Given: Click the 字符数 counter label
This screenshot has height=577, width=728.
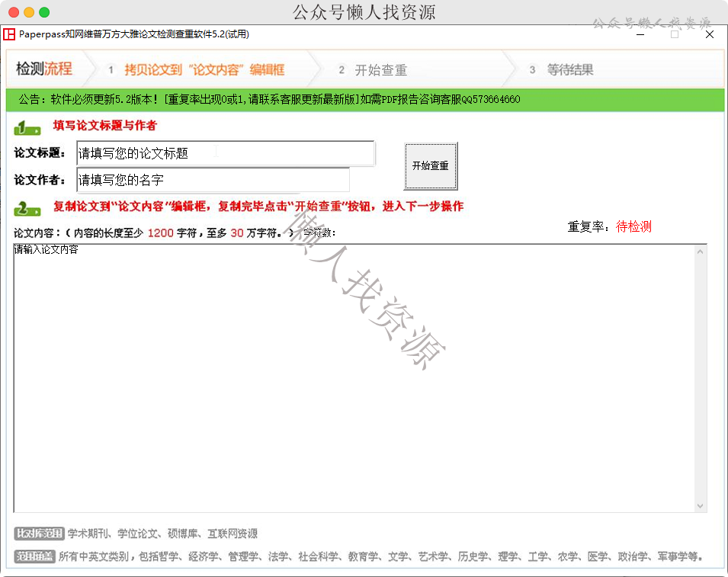Looking at the screenshot, I should [319, 232].
